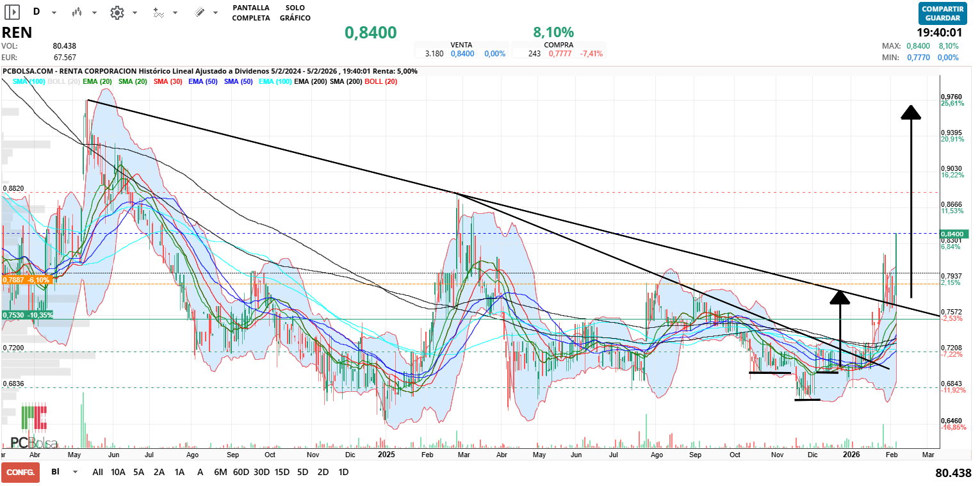Click the green 0,8400 price axis label
The width and height of the screenshot is (980, 486).
953,234
